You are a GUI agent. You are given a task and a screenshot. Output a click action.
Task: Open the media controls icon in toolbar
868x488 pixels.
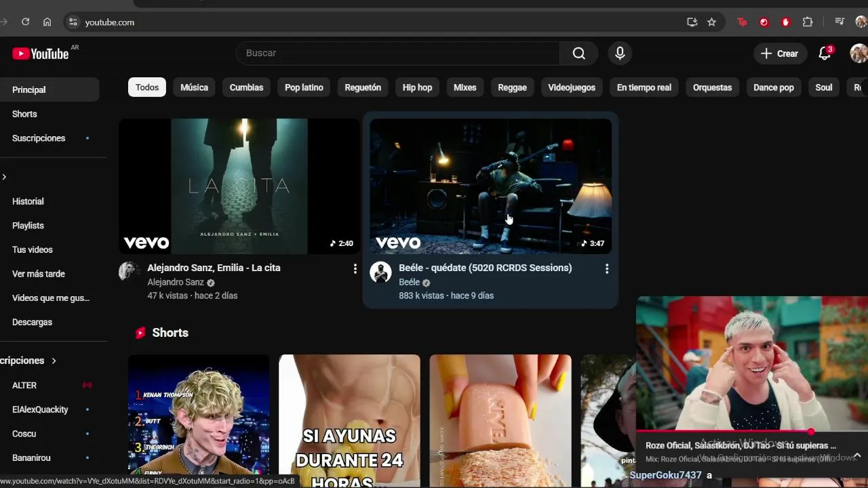click(x=840, y=22)
